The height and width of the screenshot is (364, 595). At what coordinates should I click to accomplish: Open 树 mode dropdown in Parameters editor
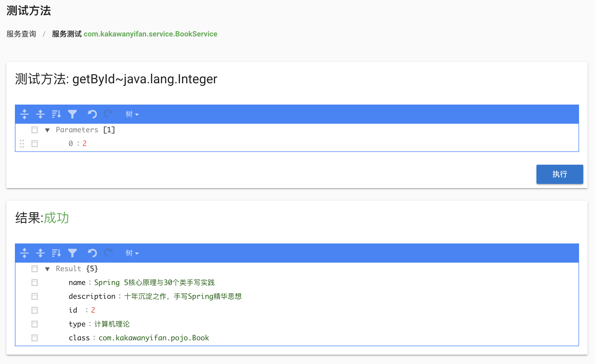tap(132, 114)
